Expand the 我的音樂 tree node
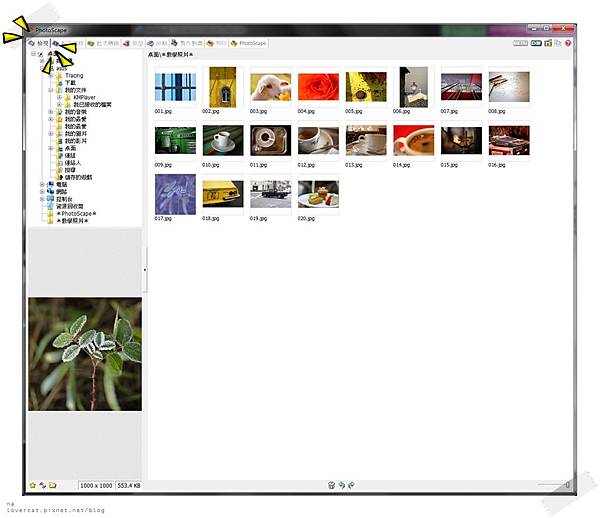 pos(51,112)
